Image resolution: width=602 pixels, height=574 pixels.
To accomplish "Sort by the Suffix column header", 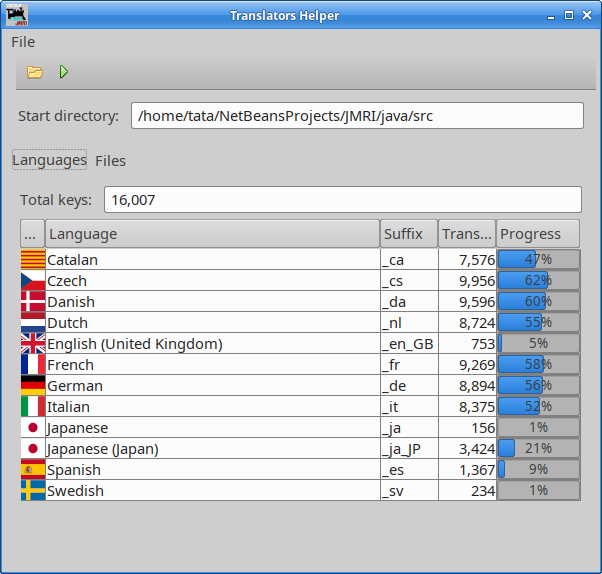I will pyautogui.click(x=408, y=234).
